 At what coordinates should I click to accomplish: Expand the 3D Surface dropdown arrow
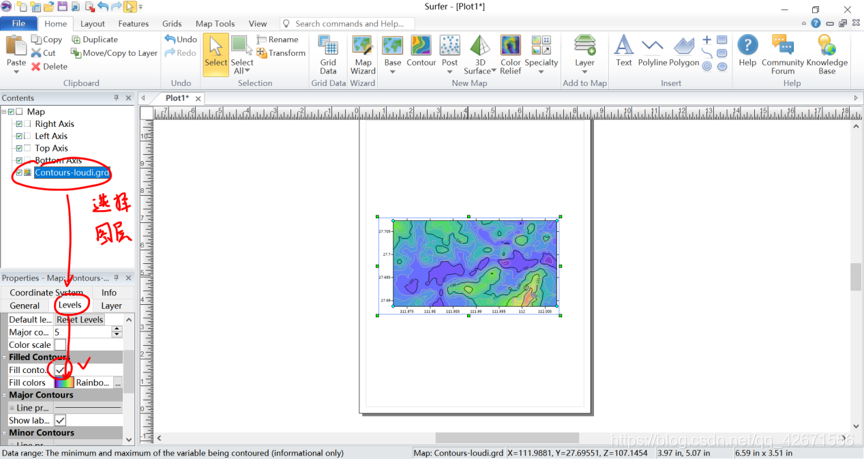coord(494,71)
